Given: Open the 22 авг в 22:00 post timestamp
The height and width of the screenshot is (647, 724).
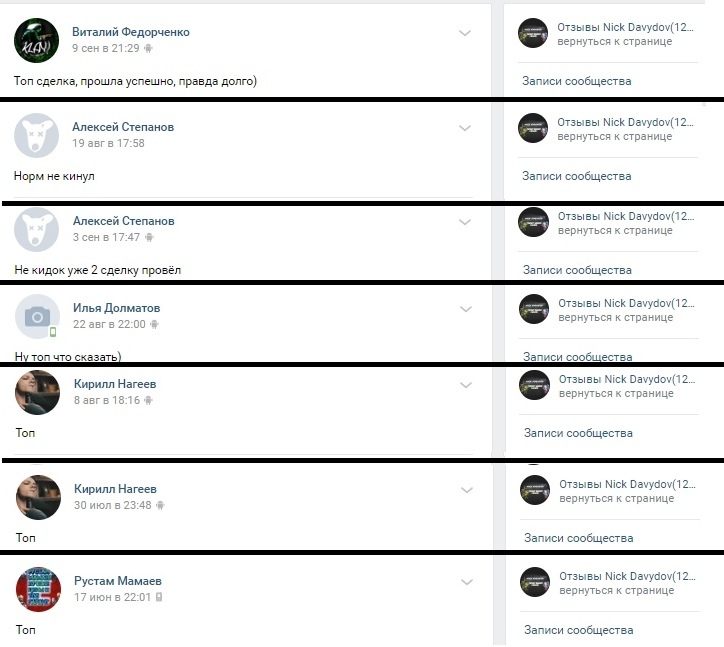Looking at the screenshot, I should point(109,324).
